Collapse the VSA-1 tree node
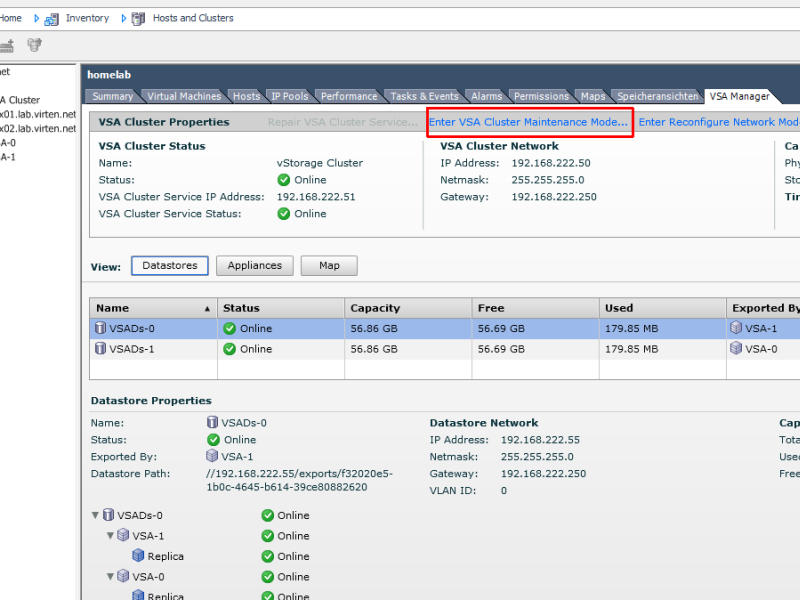This screenshot has width=800, height=600. (110, 536)
